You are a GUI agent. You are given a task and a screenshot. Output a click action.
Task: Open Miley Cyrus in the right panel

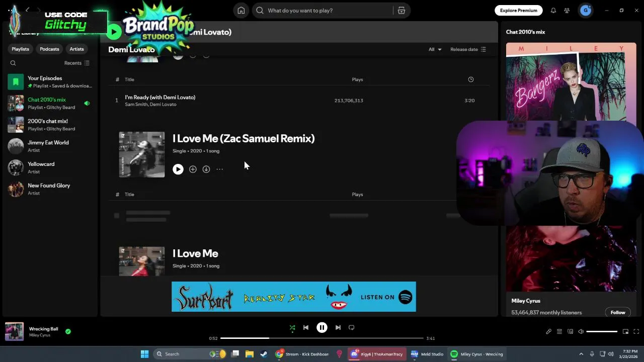(x=526, y=301)
